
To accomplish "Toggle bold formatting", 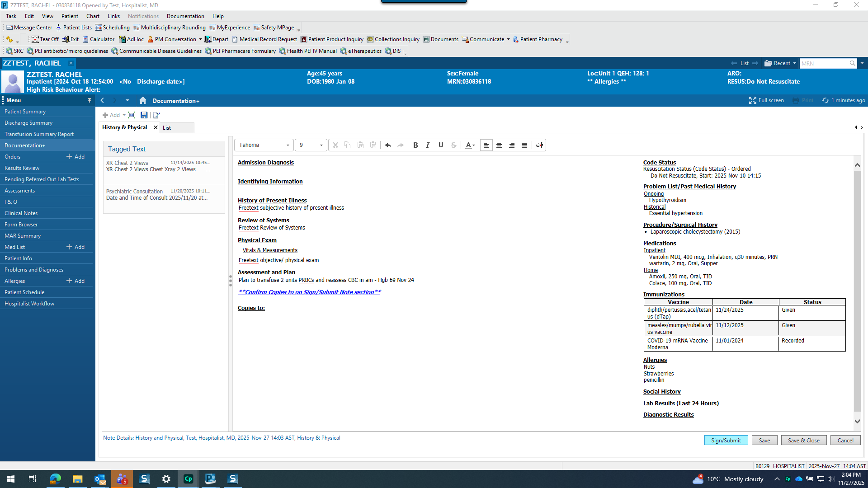I will click(415, 145).
